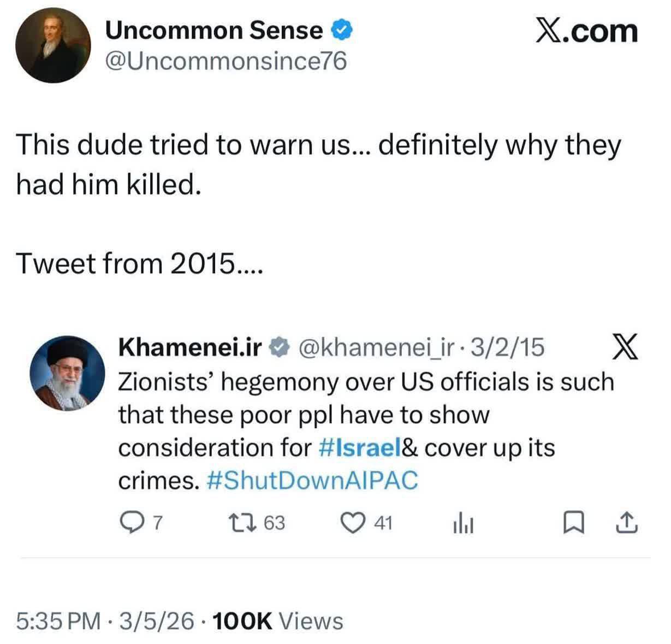
Task: Click the reply icon on the quoted tweet
Action: pos(130,523)
